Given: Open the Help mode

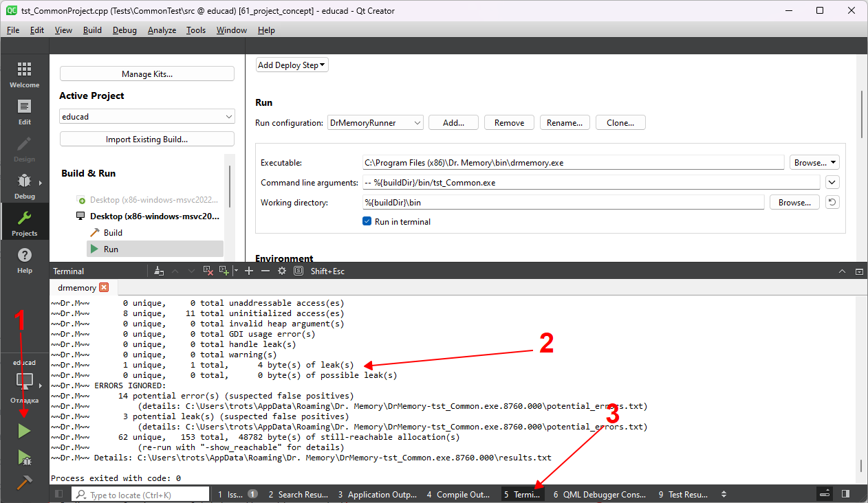Looking at the screenshot, I should [24, 260].
